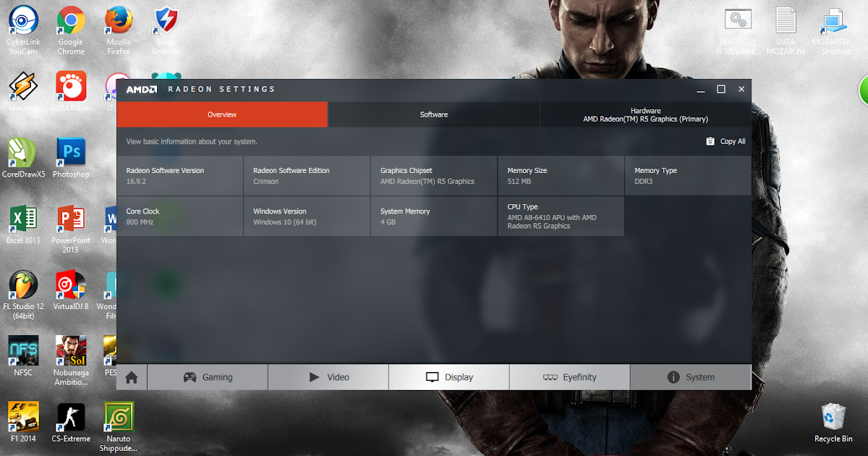Viewport: 868px width, 456px height.
Task: Select the Windows Version tile
Action: point(307,216)
